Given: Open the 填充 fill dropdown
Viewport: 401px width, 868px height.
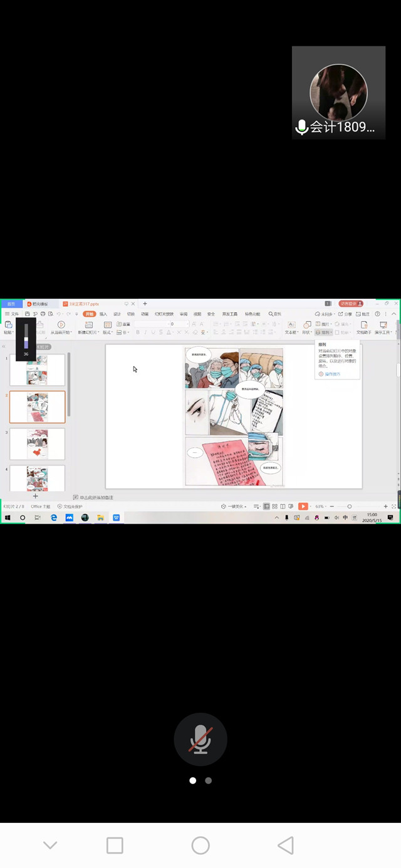Looking at the screenshot, I should [341, 324].
